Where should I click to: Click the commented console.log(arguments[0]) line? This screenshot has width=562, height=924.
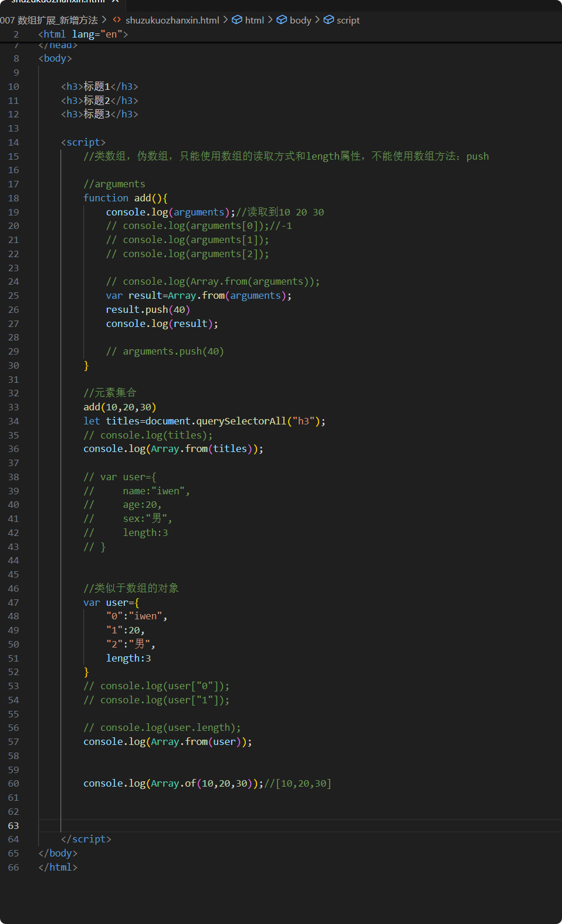199,226
